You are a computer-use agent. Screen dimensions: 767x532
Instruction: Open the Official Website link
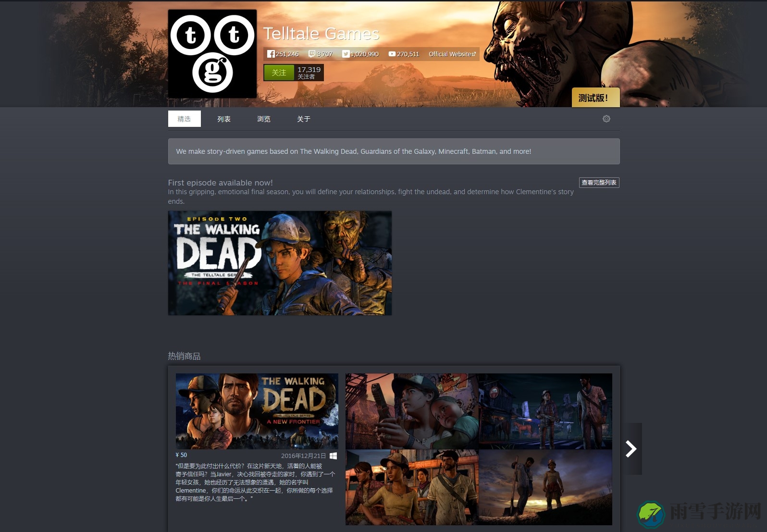[452, 54]
